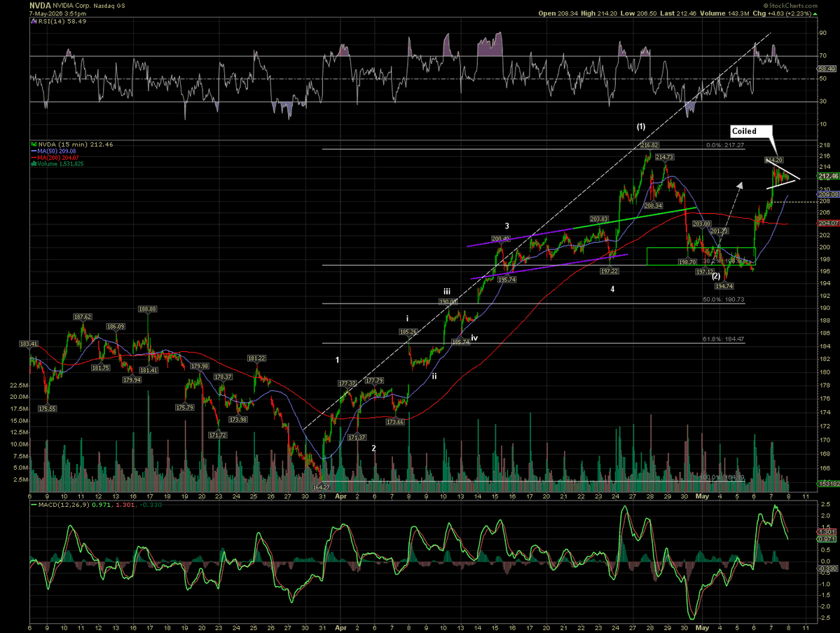Click the 188.88 price label
Viewport: 840px width, 633px height.
147,309
